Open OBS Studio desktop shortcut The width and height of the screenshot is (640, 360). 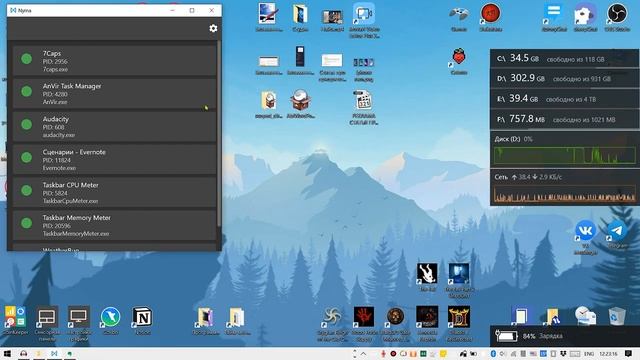coord(617,13)
